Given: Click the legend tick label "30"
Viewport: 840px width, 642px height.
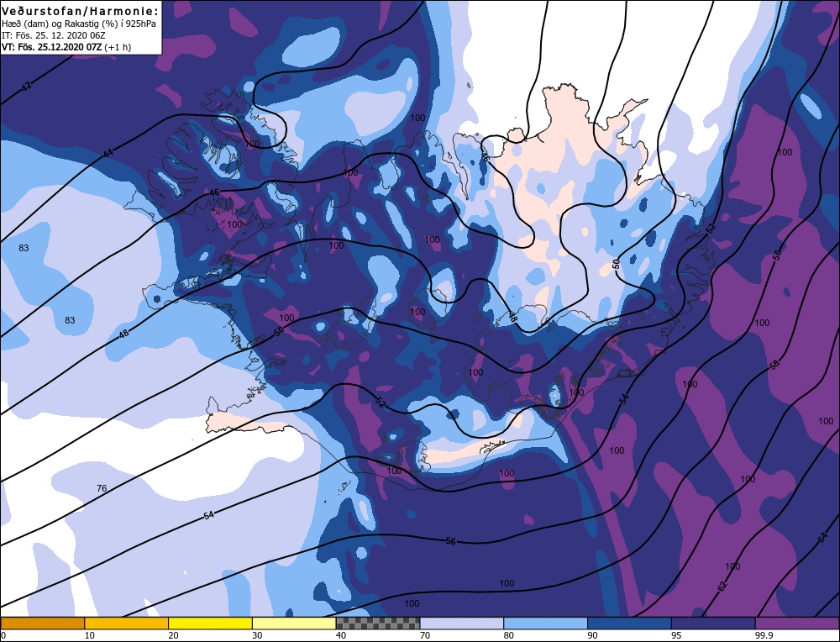Looking at the screenshot, I should (x=257, y=635).
